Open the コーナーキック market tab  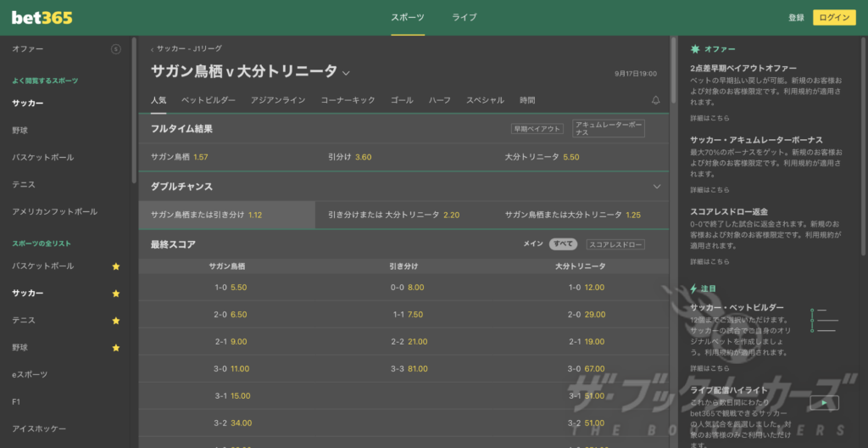pos(348,100)
